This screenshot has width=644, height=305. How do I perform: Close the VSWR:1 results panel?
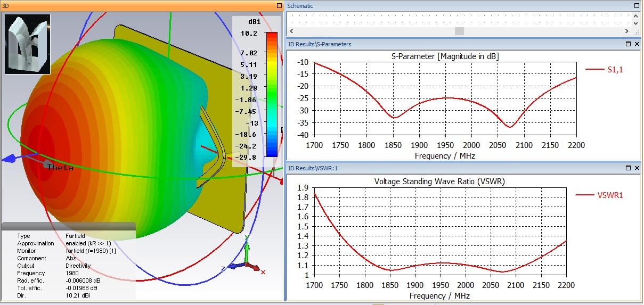tap(637, 168)
